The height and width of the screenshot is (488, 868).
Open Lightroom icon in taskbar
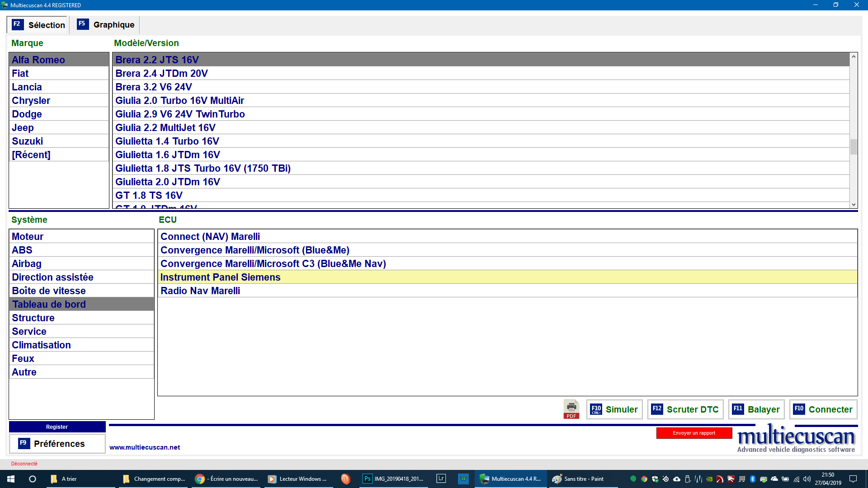click(441, 479)
